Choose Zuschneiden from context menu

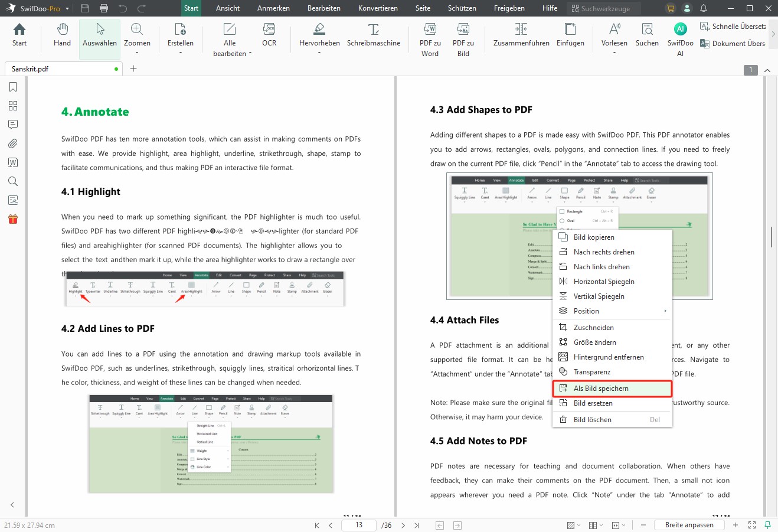pos(612,327)
